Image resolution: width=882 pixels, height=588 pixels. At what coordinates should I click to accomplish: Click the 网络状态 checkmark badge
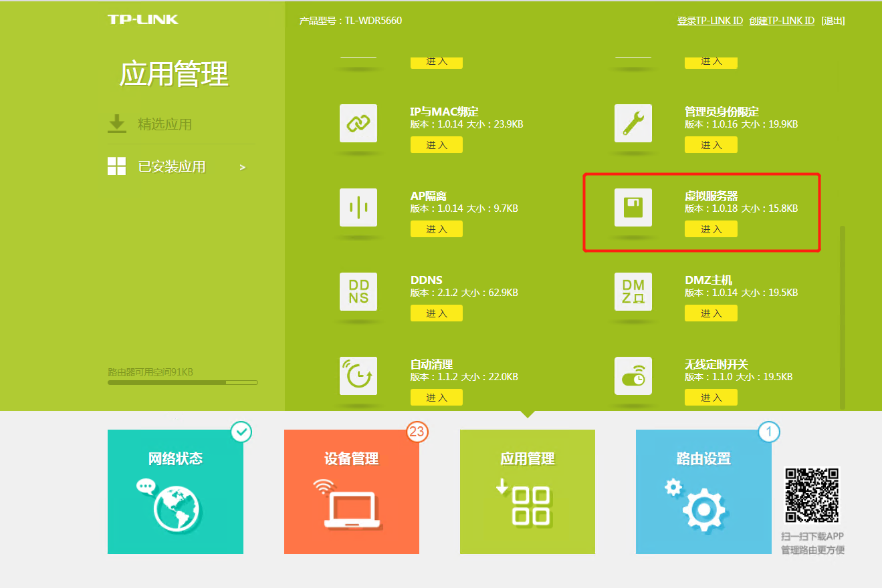[241, 432]
